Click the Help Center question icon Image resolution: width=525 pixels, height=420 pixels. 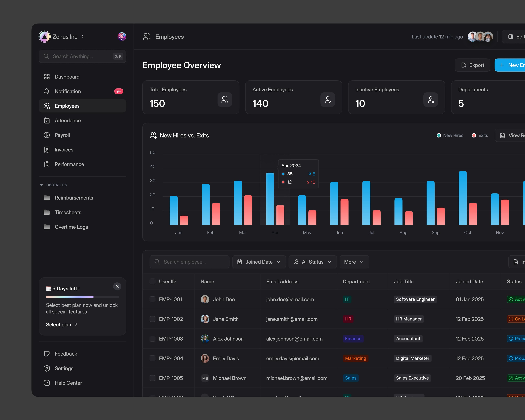[x=47, y=383]
